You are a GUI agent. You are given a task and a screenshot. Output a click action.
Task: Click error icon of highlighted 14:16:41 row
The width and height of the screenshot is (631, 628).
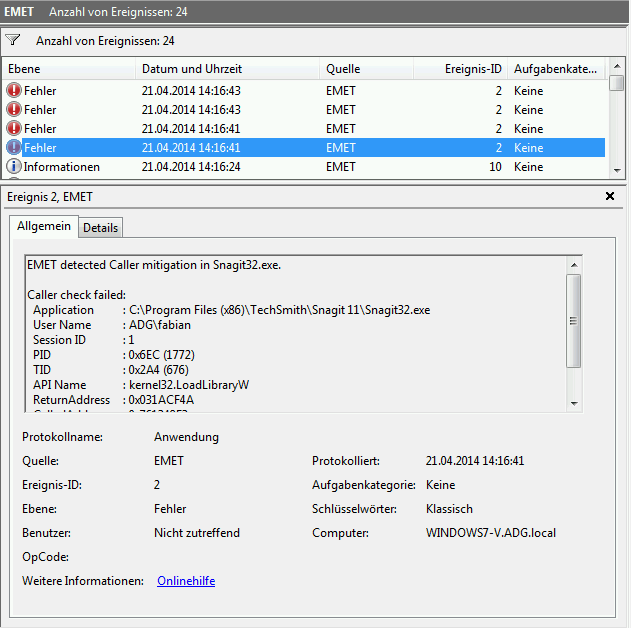pyautogui.click(x=14, y=147)
